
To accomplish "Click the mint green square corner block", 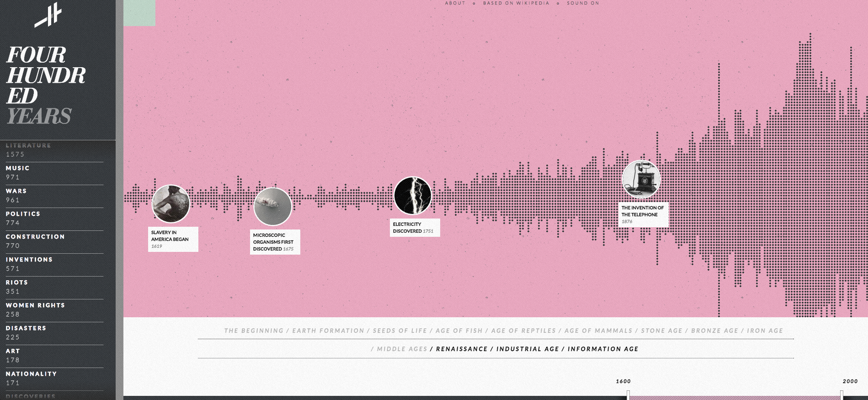I will point(139,13).
